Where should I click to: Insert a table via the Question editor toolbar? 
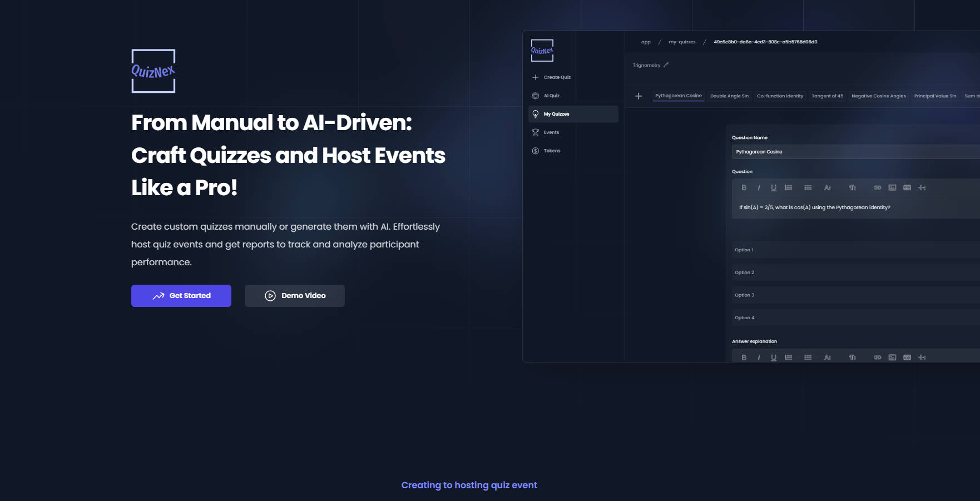pyautogui.click(x=907, y=188)
